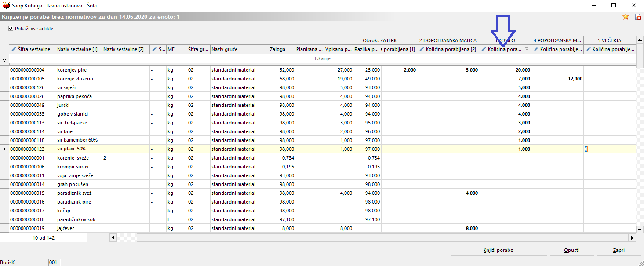Sort by the Naziv sestavine [1] column header
This screenshot has width=644, height=266.
(79, 49)
